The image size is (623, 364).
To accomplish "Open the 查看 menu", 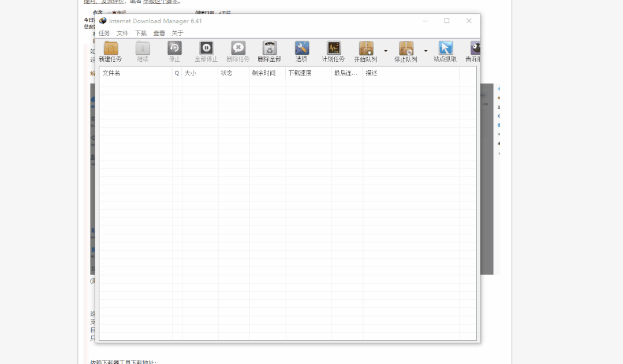I will [159, 33].
